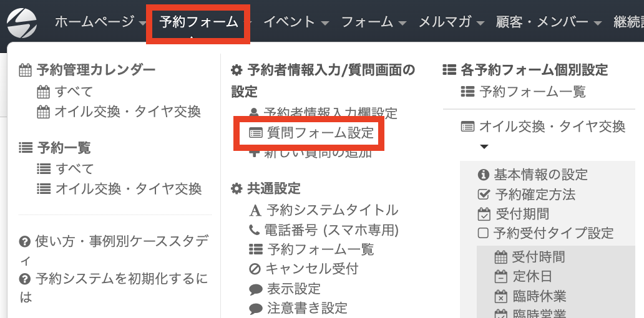Click the speech bubble icon for 表示設定
Screen dimensions: 644x318
coord(255,289)
